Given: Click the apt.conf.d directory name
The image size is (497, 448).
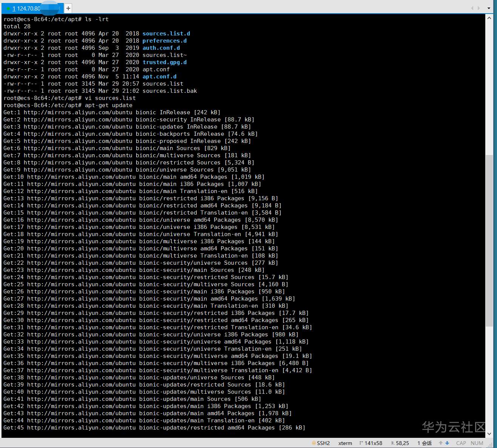Looking at the screenshot, I should coord(160,77).
